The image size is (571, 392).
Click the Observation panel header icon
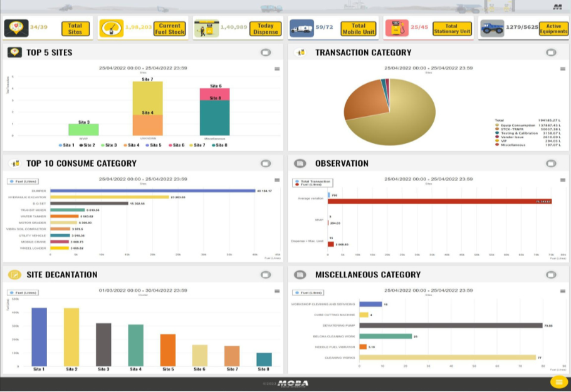(300, 163)
